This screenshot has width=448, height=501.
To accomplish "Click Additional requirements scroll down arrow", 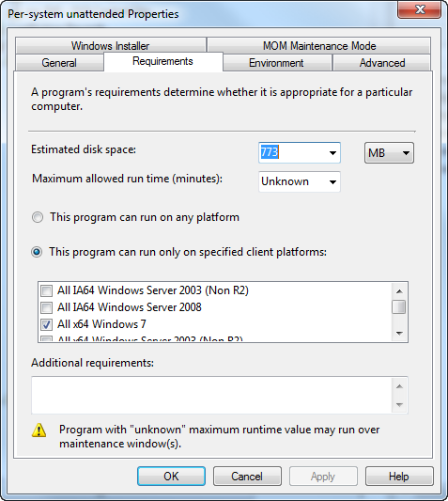I will coord(399,405).
